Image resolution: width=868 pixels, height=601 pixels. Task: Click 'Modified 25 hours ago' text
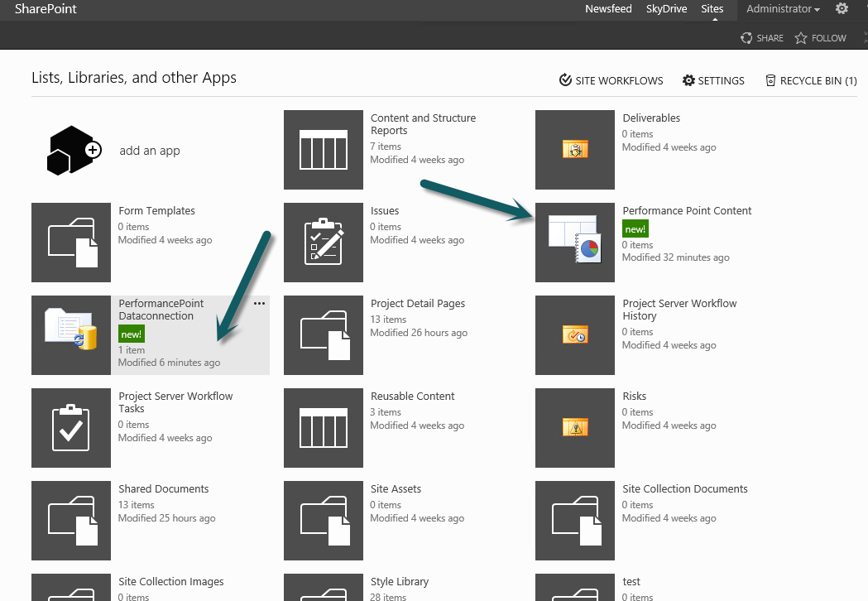click(x=166, y=518)
